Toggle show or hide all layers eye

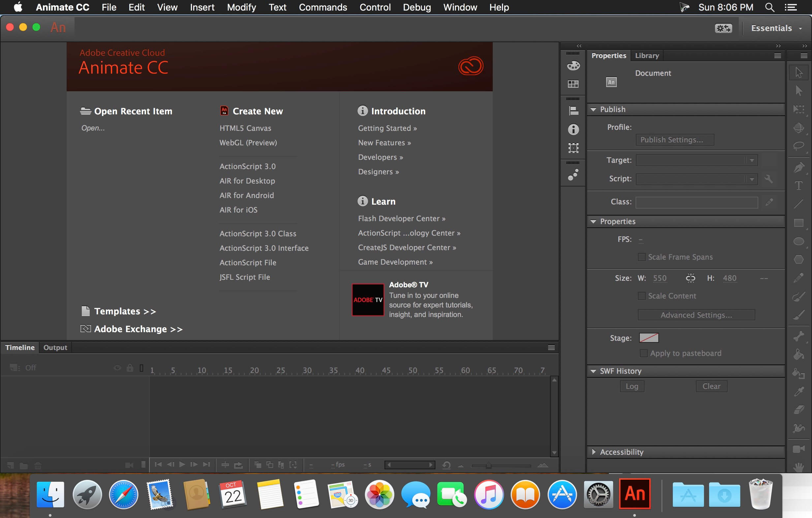[x=117, y=368]
